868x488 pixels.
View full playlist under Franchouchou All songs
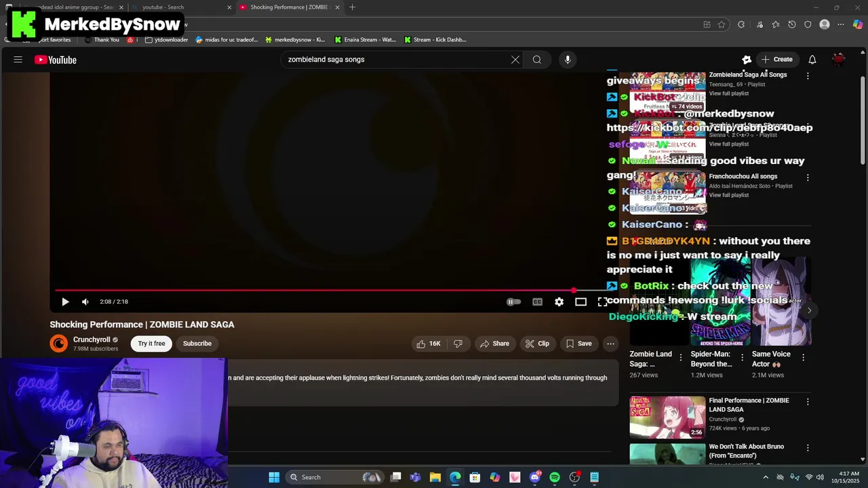(x=729, y=195)
